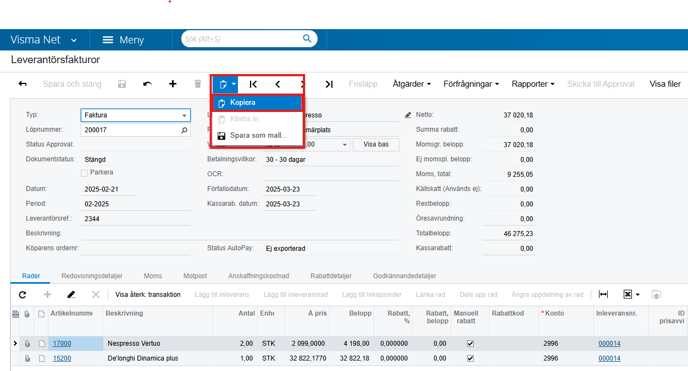Viewport: 688px width, 371px height.
Task: Click the Excel export icon
Action: (x=627, y=294)
